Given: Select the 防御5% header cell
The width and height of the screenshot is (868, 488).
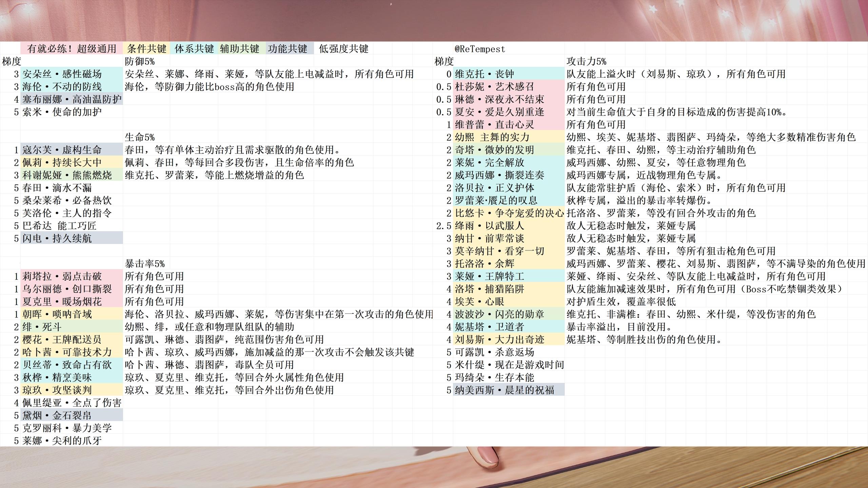Looking at the screenshot, I should pos(140,61).
